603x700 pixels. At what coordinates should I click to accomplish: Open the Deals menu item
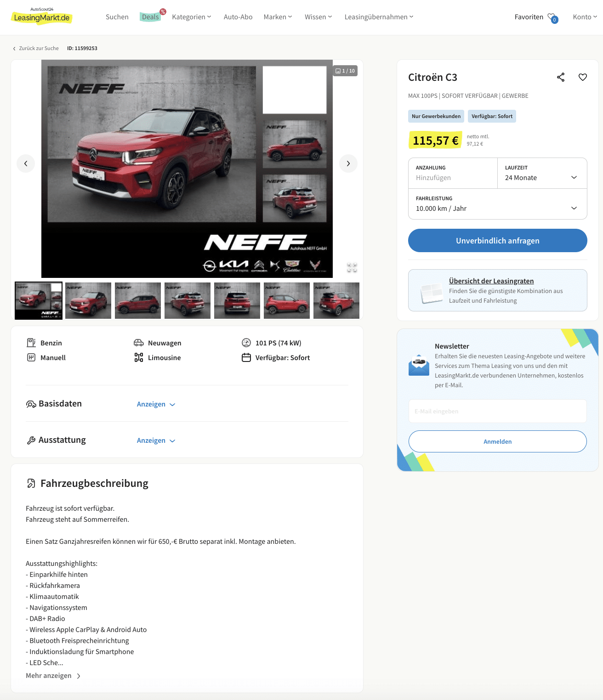click(x=150, y=17)
